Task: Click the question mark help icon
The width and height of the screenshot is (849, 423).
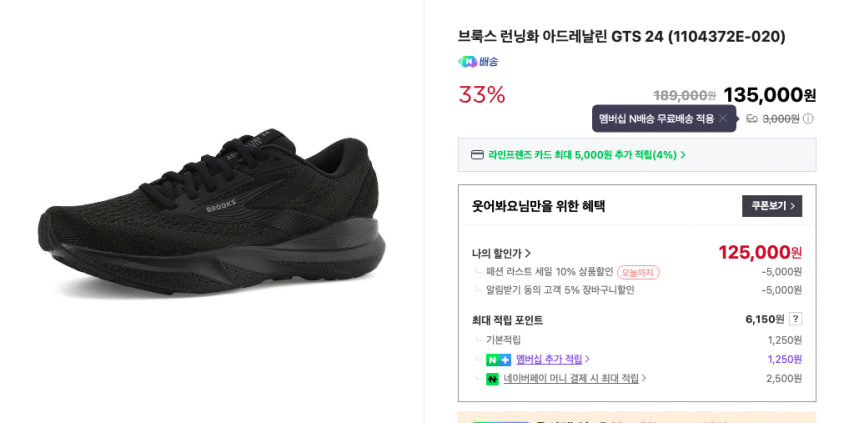Action: tap(795, 319)
